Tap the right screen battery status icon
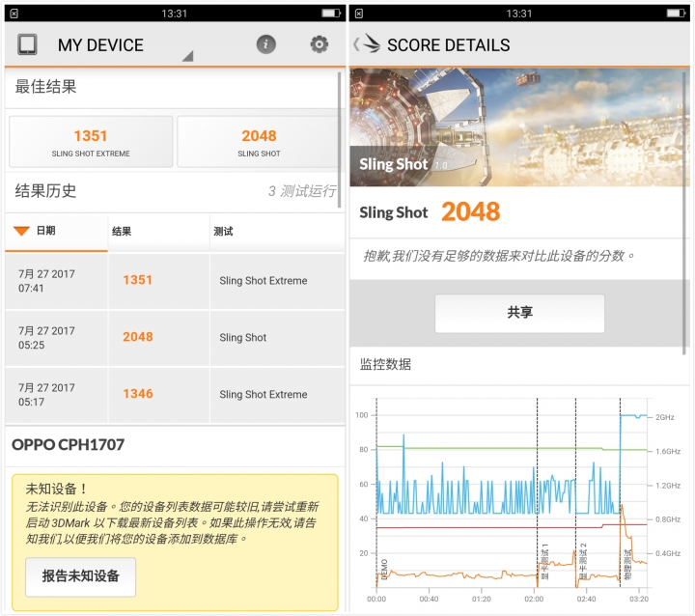This screenshot has height=616, width=695. tap(676, 14)
